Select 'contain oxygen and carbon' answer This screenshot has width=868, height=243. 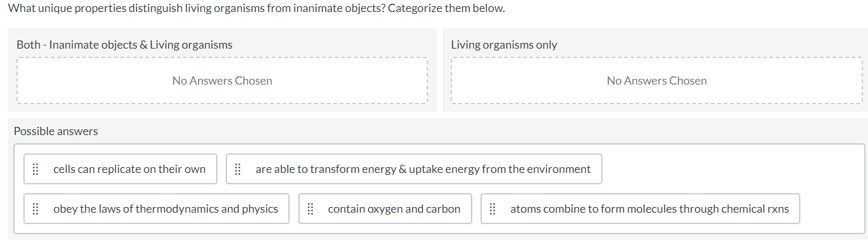coord(385,209)
